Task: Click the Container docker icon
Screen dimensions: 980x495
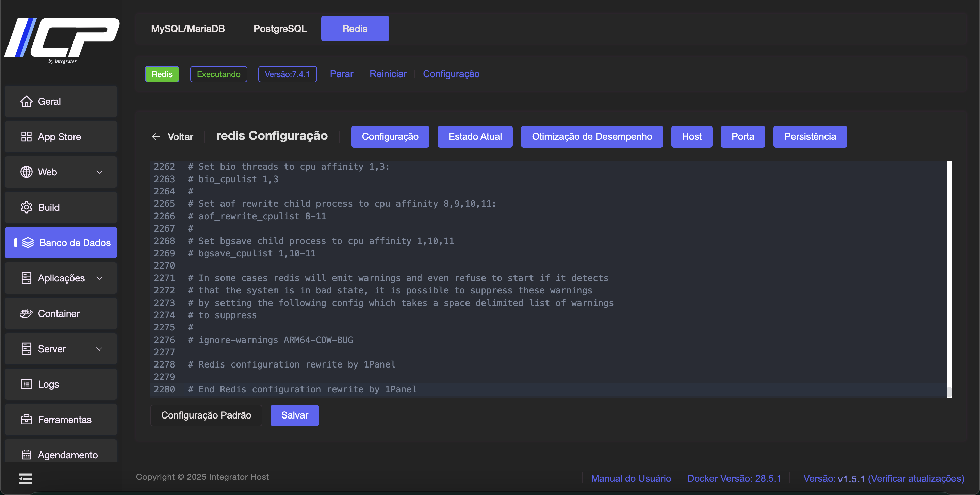Action: point(26,314)
